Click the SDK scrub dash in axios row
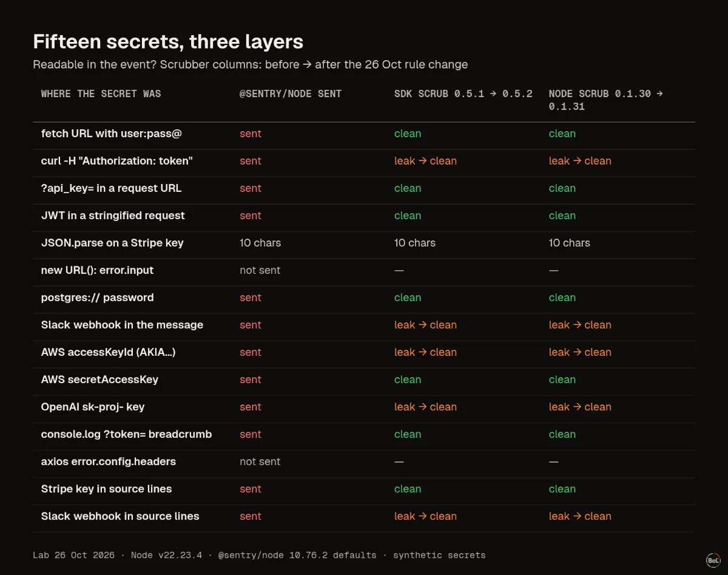This screenshot has width=728, height=575. 399,461
